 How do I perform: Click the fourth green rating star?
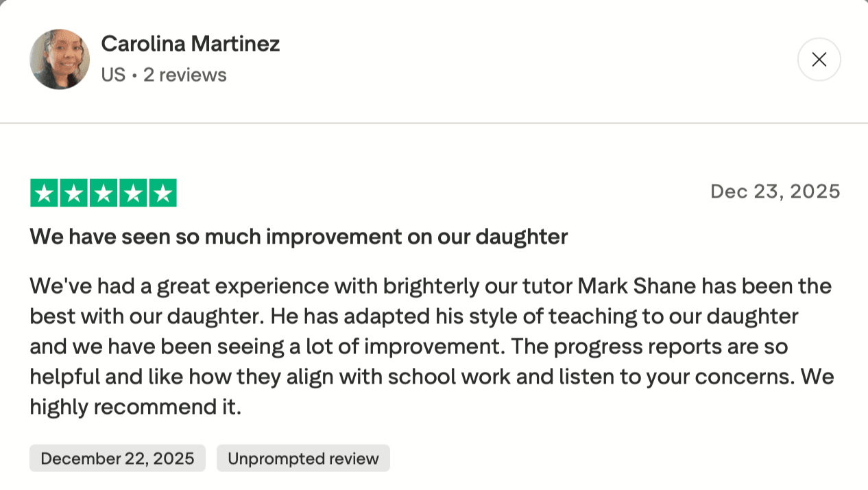(x=133, y=193)
